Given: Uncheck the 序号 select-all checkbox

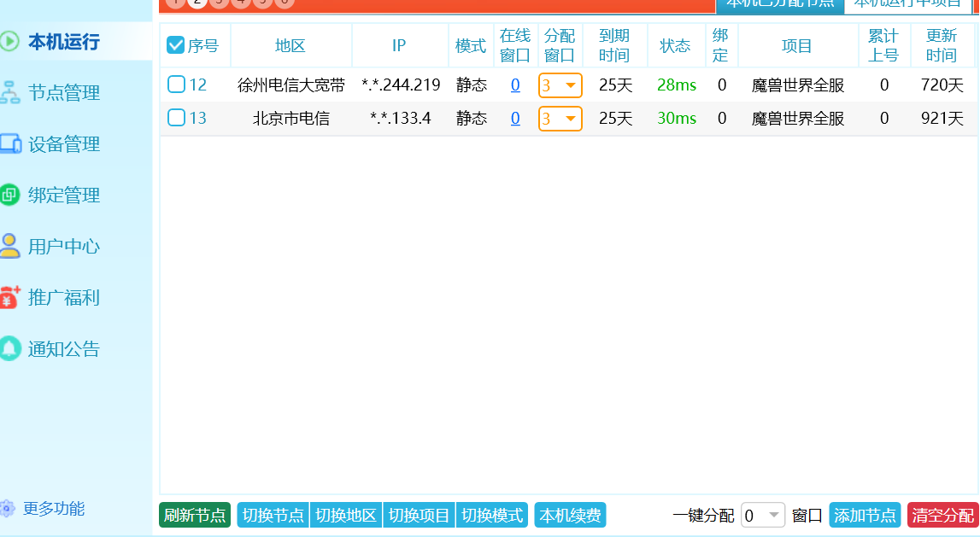Looking at the screenshot, I should (176, 45).
